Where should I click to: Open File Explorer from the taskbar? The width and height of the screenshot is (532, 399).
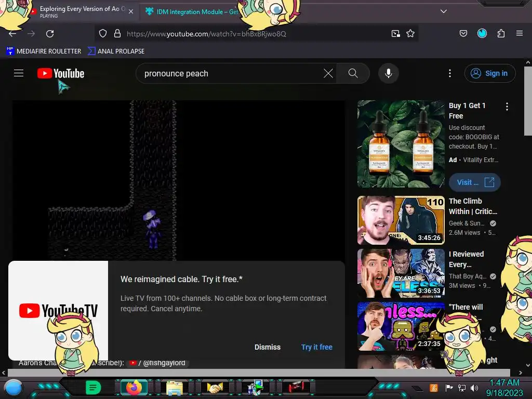175,388
